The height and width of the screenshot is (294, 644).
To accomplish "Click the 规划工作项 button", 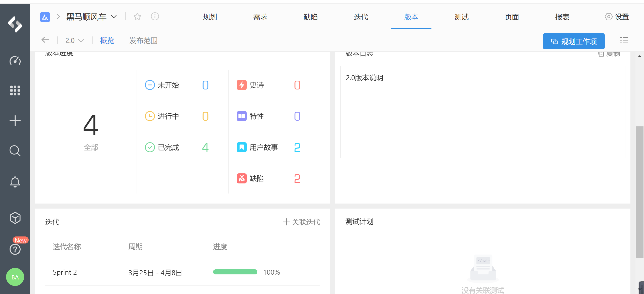I will point(574,41).
